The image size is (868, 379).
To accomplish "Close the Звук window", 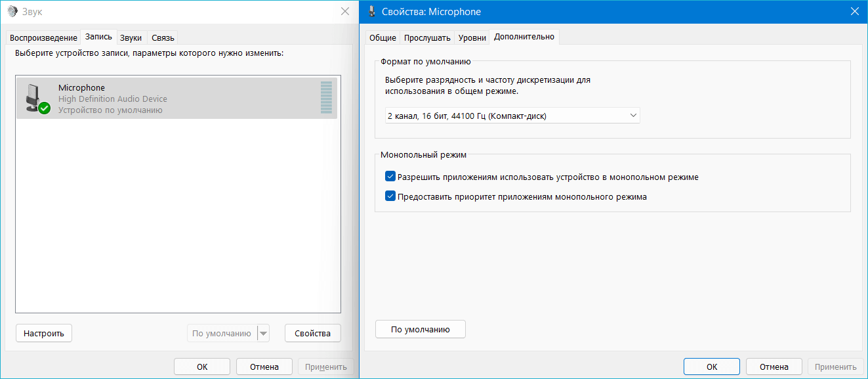I will 345,12.
